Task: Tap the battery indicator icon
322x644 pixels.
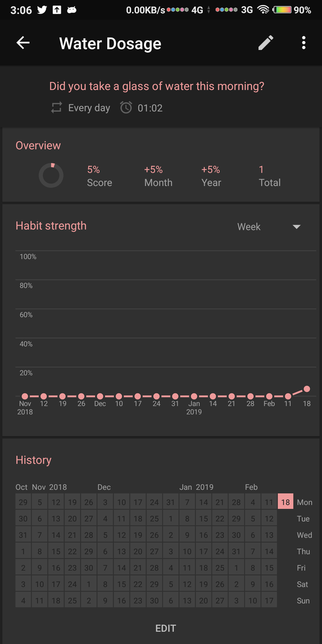Action: coord(282,10)
